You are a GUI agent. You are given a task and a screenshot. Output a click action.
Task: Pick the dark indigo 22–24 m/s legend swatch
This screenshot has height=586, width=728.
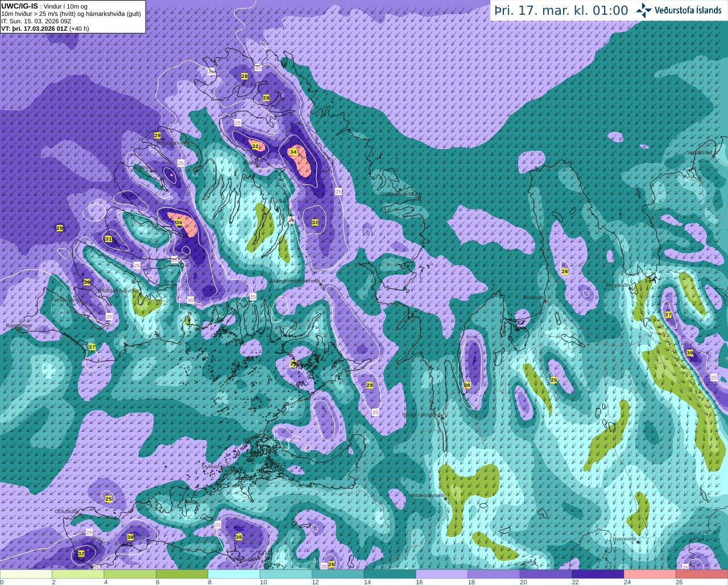pos(598,574)
